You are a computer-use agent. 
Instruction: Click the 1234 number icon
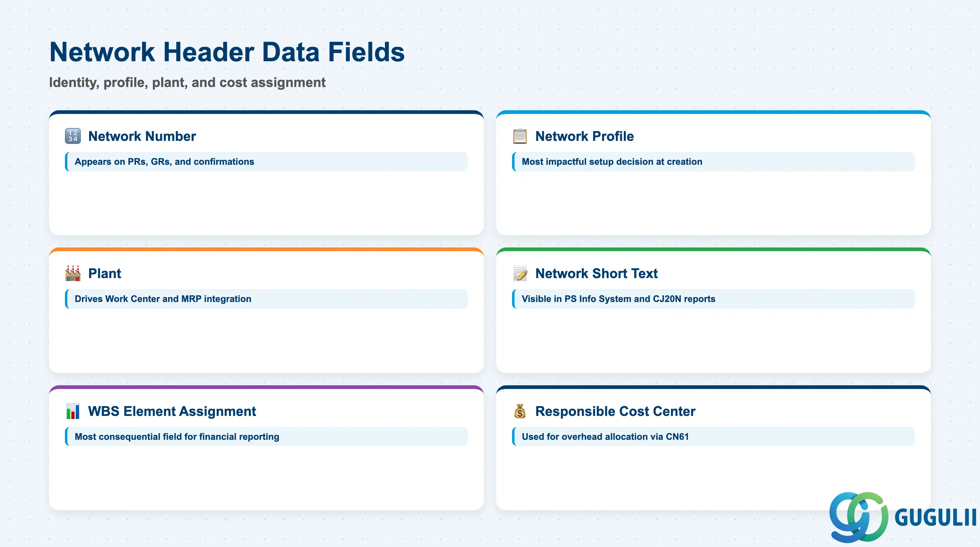(x=73, y=136)
